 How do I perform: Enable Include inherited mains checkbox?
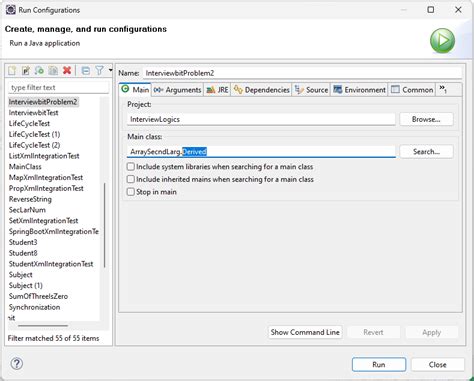(131, 179)
